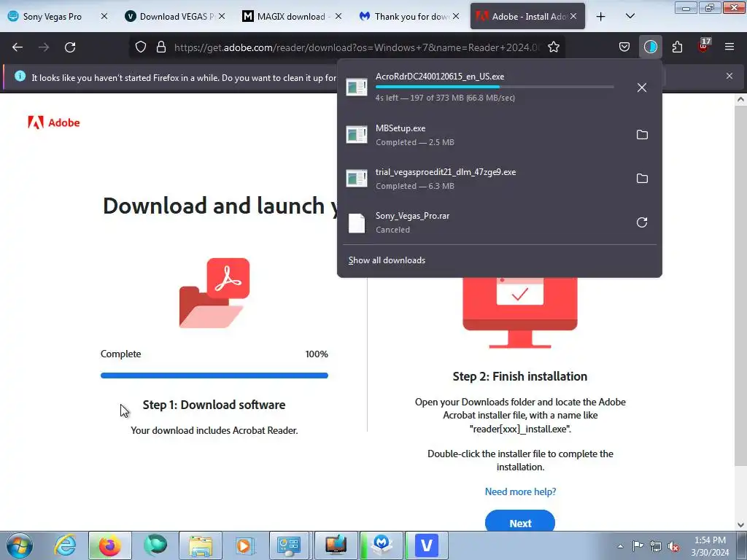The height and width of the screenshot is (560, 747).
Task: Click Show all downloads
Action: click(387, 260)
